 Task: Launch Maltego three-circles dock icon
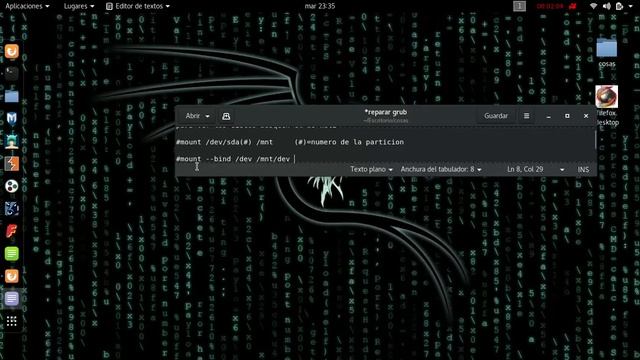(x=11, y=186)
